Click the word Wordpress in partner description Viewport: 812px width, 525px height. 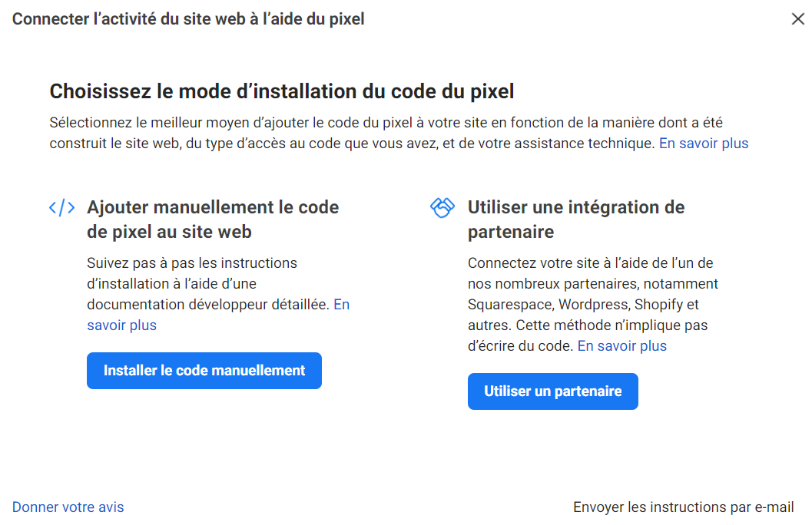click(595, 305)
